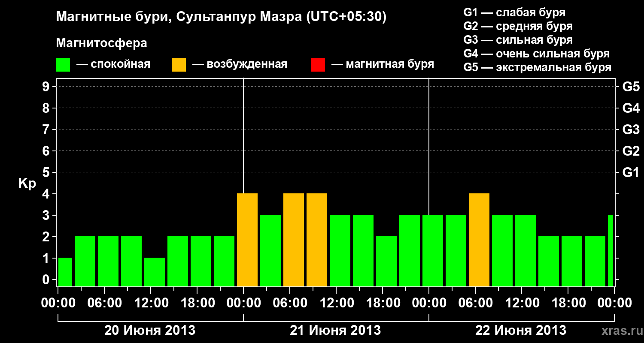Click the green bar above 06:00 on 20 June
The height and width of the screenshot is (343, 644).
click(x=108, y=261)
